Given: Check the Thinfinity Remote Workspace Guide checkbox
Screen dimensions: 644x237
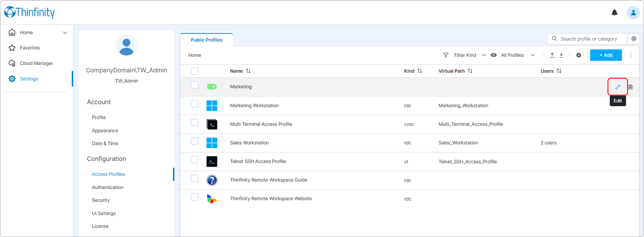Looking at the screenshot, I should [194, 178].
